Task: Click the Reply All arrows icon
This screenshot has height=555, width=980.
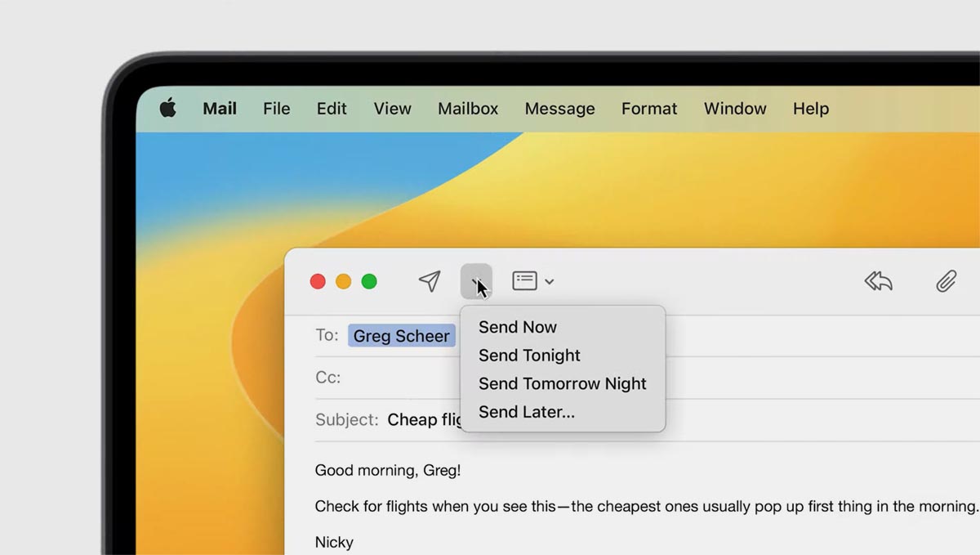Action: coord(879,281)
